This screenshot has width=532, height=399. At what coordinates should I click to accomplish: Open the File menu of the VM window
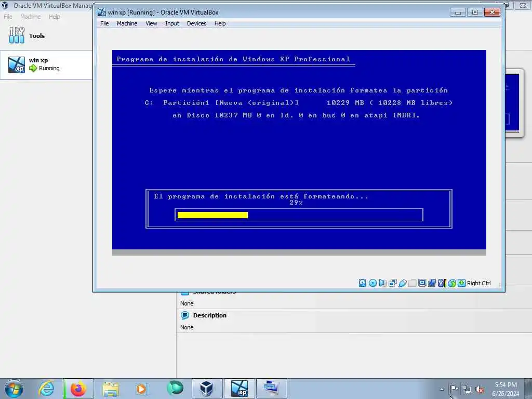point(104,23)
